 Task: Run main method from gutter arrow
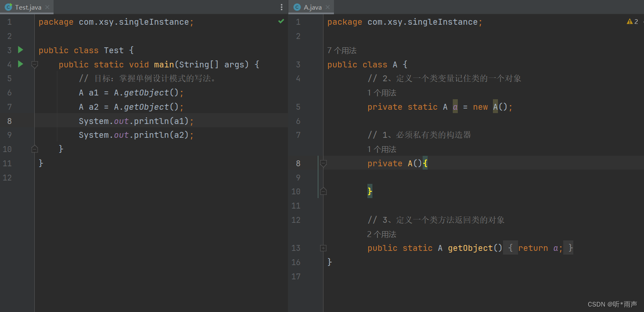[21, 64]
